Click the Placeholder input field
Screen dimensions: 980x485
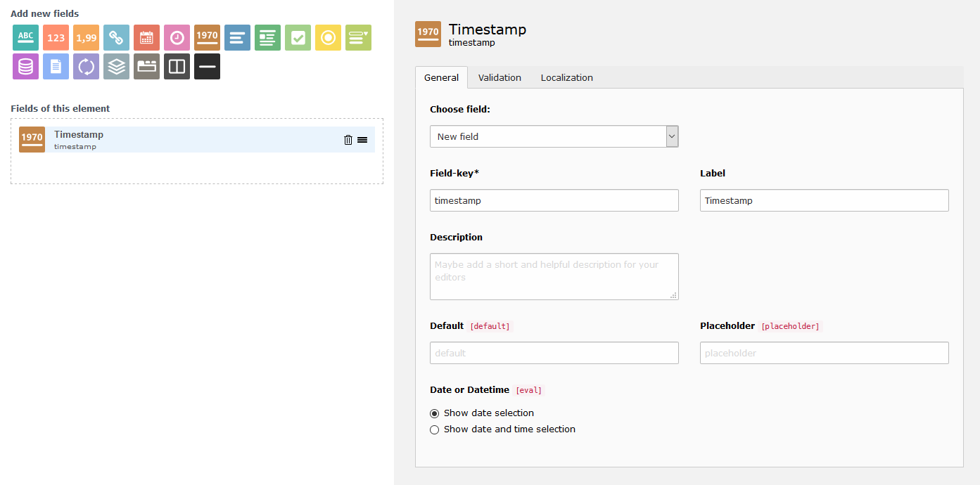coord(825,353)
